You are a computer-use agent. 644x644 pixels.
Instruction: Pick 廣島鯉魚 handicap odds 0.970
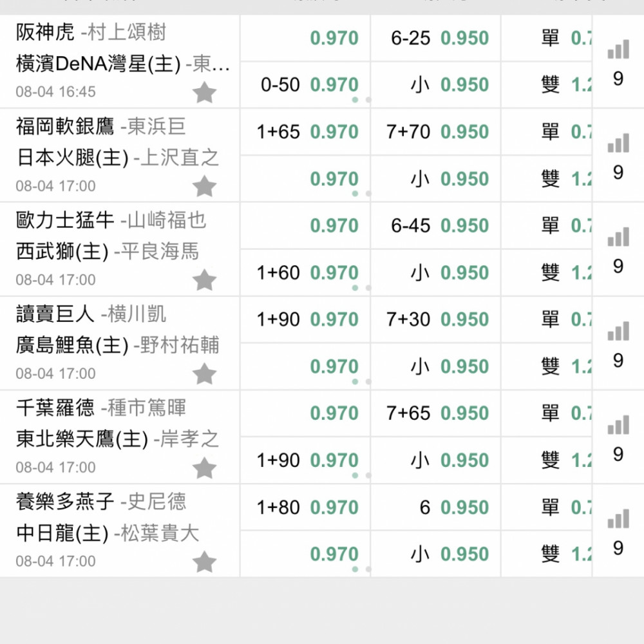click(x=305, y=367)
